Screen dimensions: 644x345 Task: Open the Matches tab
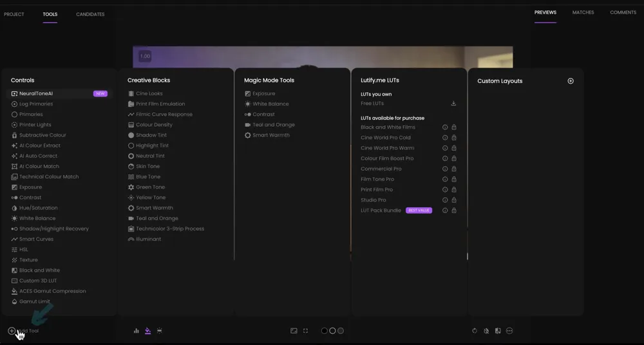point(583,12)
